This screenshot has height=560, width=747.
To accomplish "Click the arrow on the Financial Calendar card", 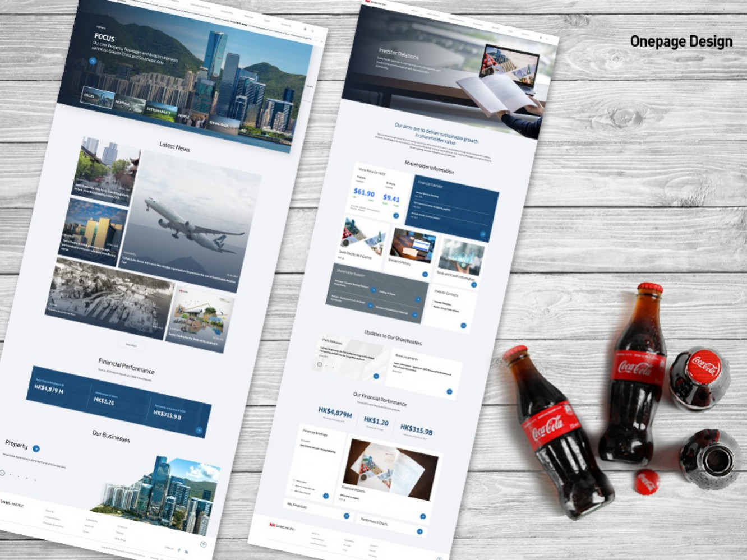I will click(x=483, y=234).
